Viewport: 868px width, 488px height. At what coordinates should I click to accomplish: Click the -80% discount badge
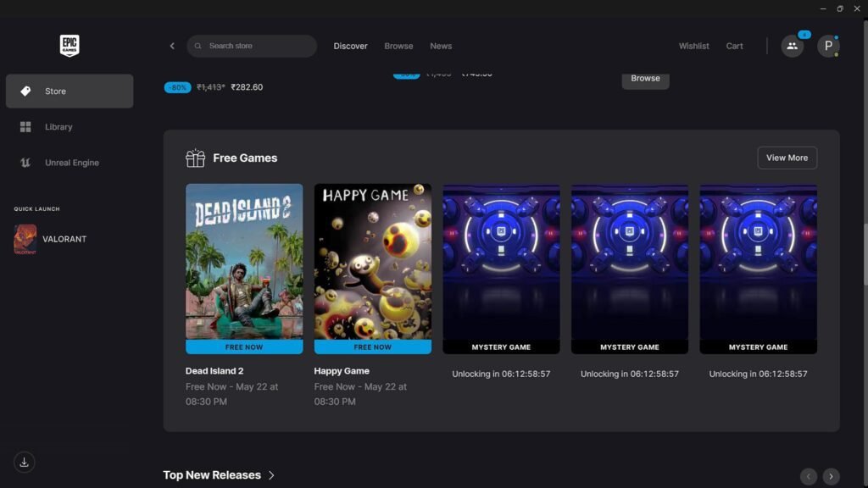pyautogui.click(x=177, y=87)
